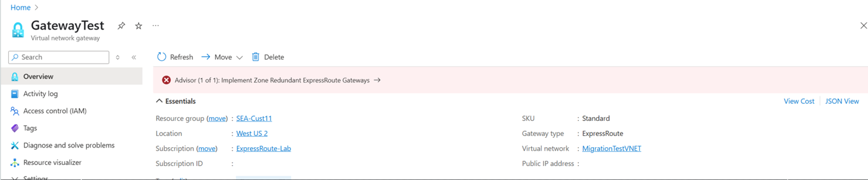Open the SEA-Cust11 resource group link
Image resolution: width=868 pixels, height=180 pixels.
pyautogui.click(x=254, y=119)
